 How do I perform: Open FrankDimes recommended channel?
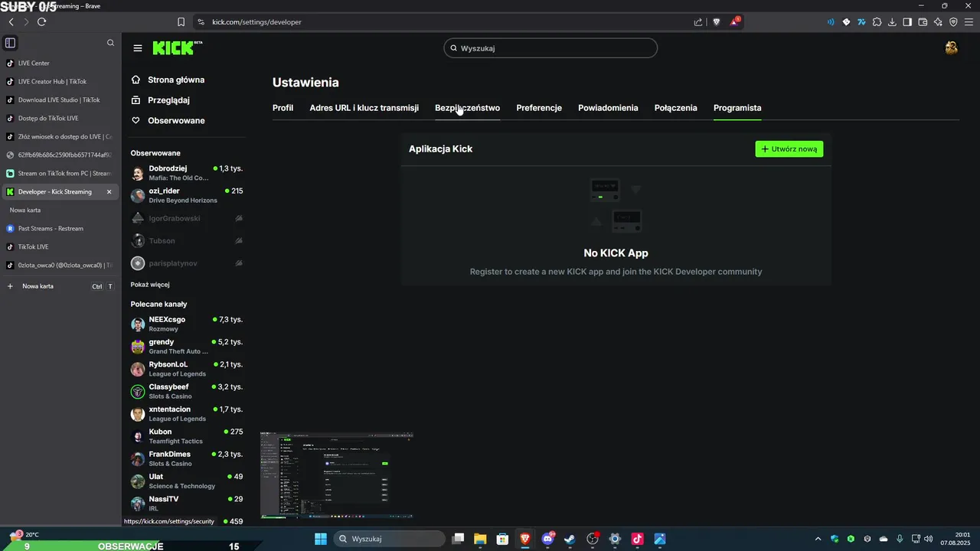tap(186, 458)
